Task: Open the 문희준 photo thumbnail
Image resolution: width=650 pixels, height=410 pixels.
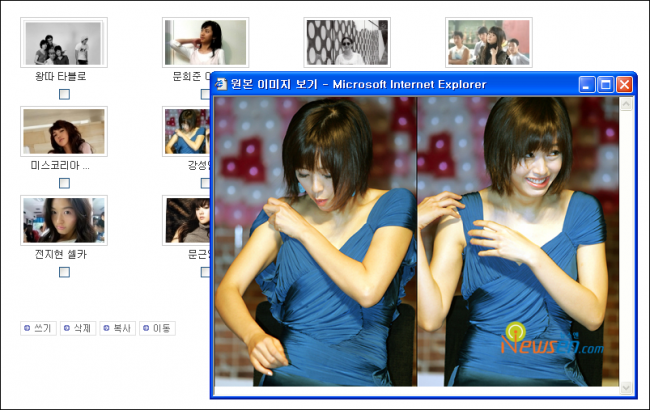Action: click(205, 42)
